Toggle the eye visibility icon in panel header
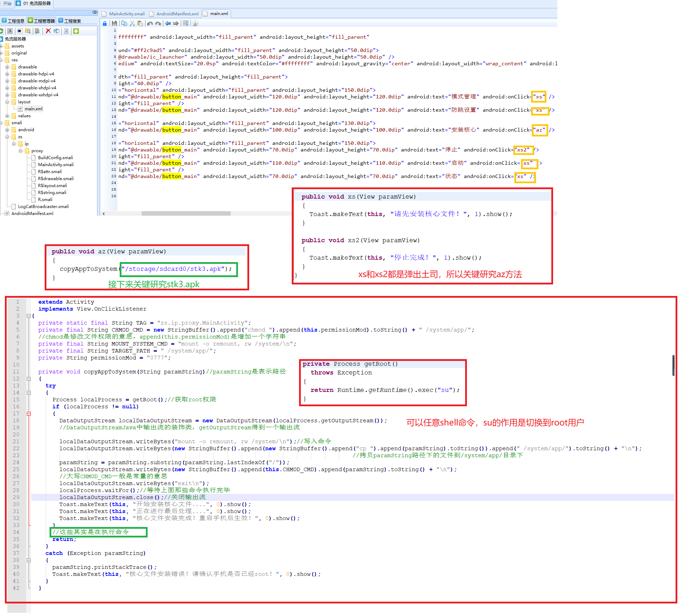This screenshot has height=616, width=685. 95,13
